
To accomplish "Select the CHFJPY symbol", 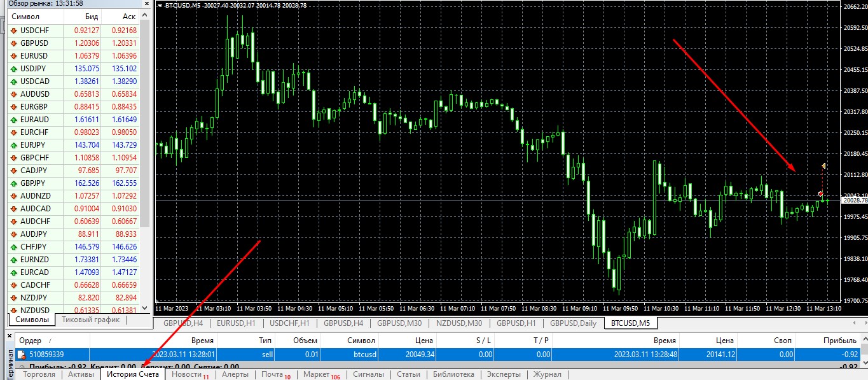I will (34, 246).
